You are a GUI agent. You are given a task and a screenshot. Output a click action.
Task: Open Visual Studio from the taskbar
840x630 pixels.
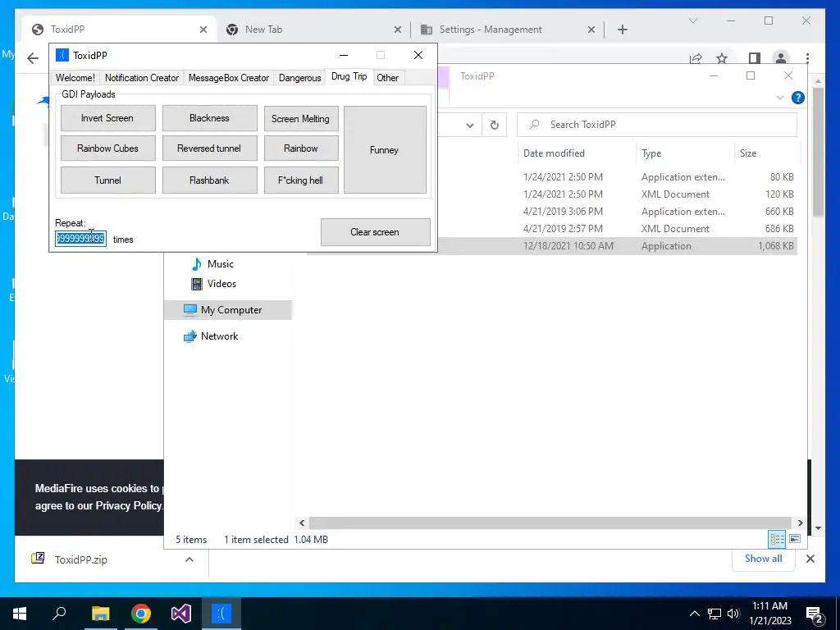pos(181,614)
